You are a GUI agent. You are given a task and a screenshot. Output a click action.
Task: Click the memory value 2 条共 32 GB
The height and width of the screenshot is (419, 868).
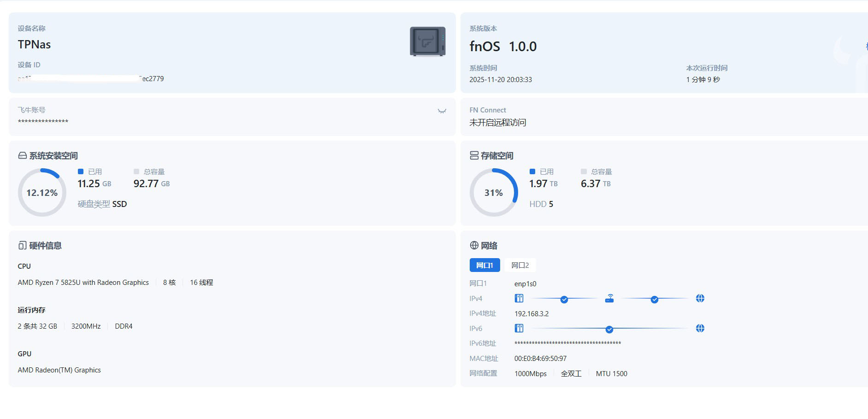pos(37,326)
